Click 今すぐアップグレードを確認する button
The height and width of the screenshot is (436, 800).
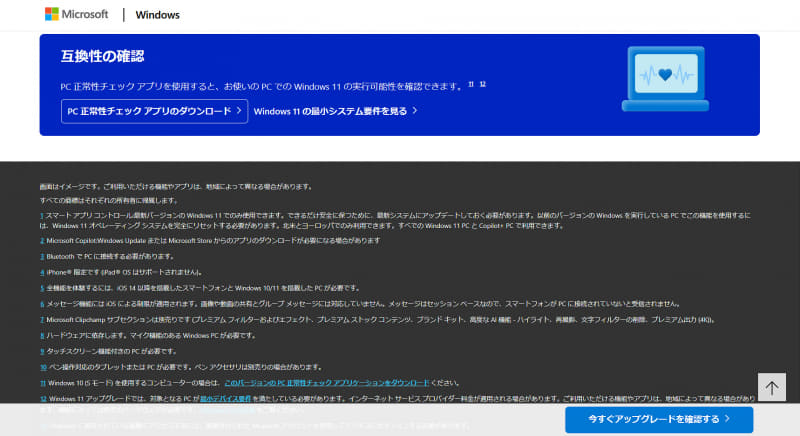pos(659,419)
